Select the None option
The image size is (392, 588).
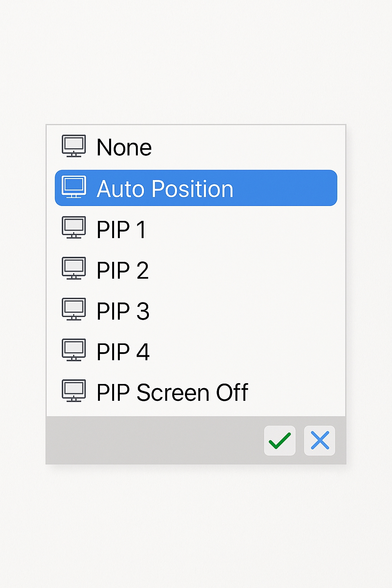pos(123,147)
